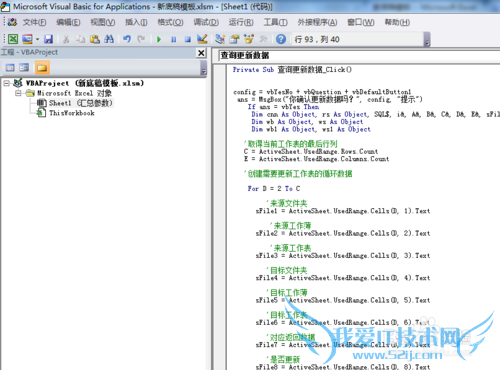
Task: Click the 行 93, 列 40 position indicator
Action: tap(317, 39)
